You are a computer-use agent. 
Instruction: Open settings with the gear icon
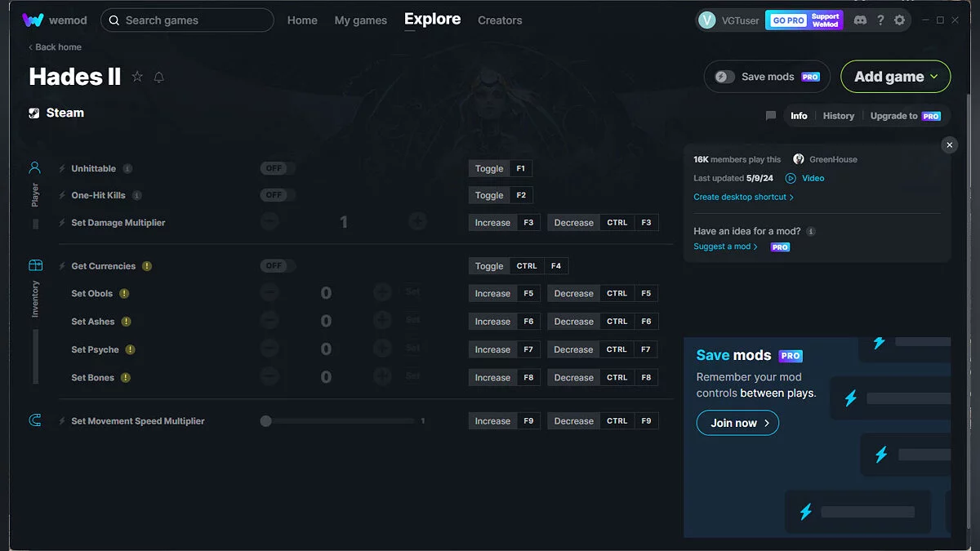pyautogui.click(x=899, y=20)
